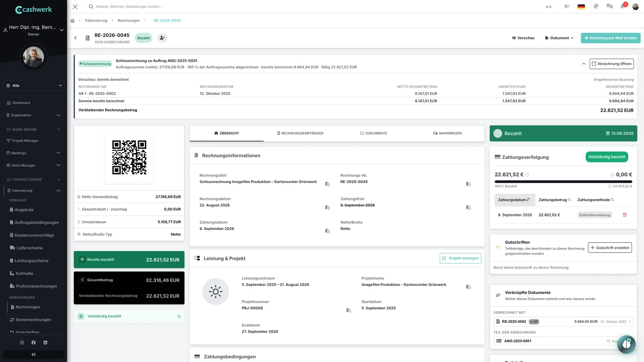Open the Instagram icon in sidebar footer
The width and height of the screenshot is (644, 362).
(22, 343)
